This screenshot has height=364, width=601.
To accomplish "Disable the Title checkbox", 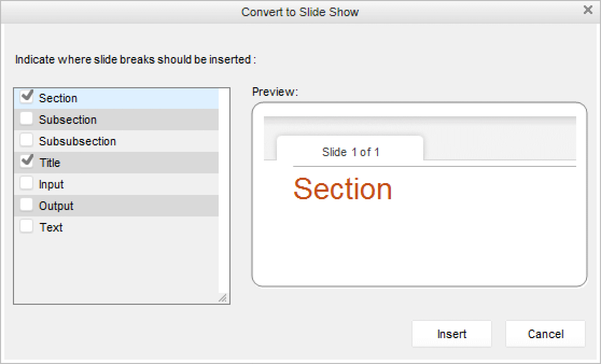I will click(x=26, y=162).
